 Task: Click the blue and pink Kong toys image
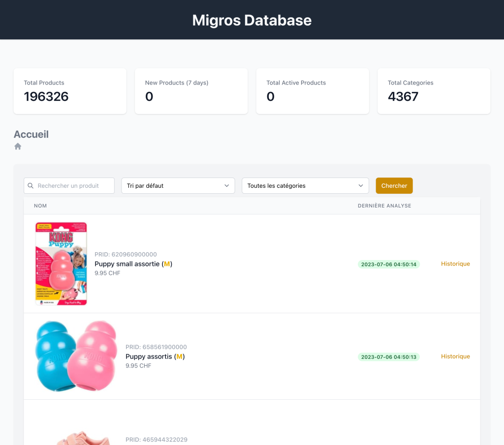[x=76, y=356]
